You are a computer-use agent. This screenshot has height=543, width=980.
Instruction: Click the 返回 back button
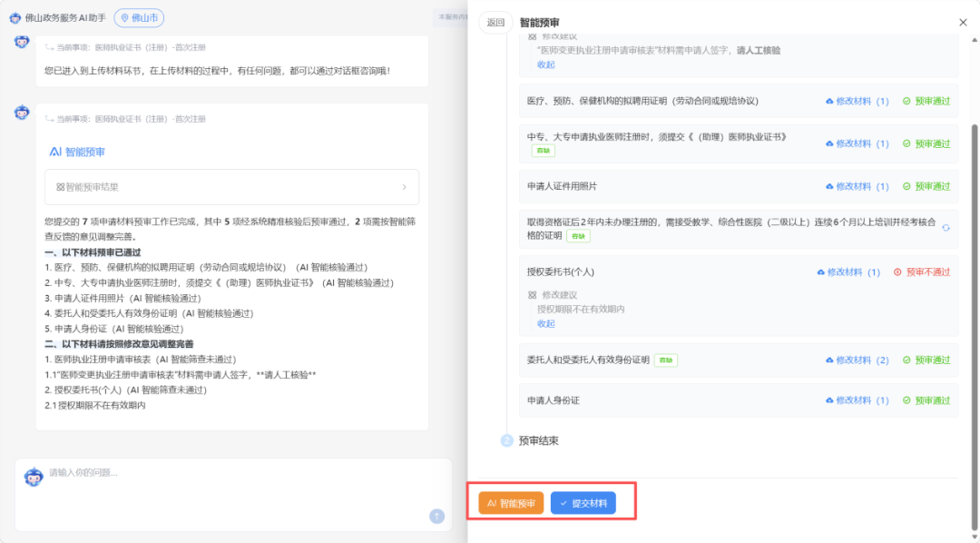tap(495, 23)
